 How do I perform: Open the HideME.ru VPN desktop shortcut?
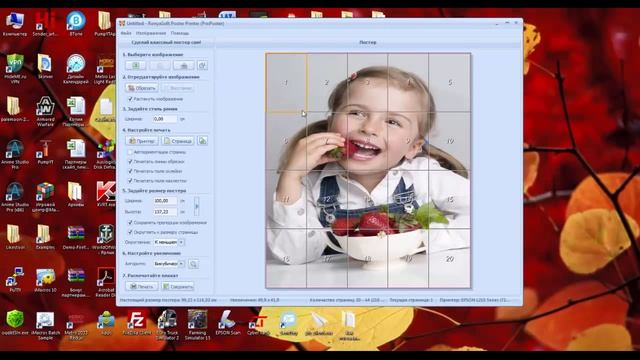click(x=15, y=69)
